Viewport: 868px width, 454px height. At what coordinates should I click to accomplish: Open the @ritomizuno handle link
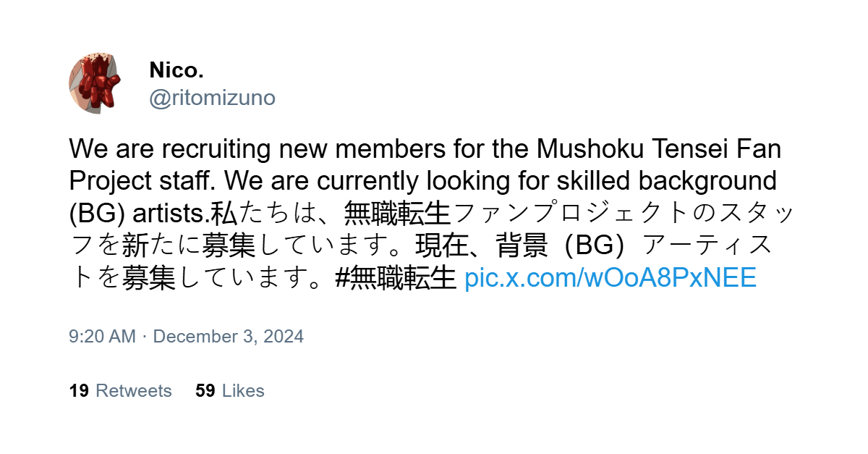click(x=212, y=98)
